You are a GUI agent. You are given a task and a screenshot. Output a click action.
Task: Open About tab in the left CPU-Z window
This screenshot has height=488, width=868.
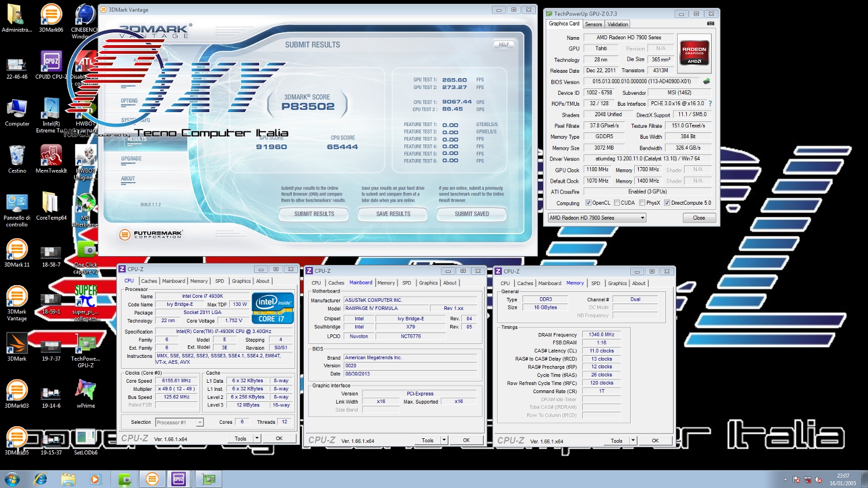(x=263, y=281)
